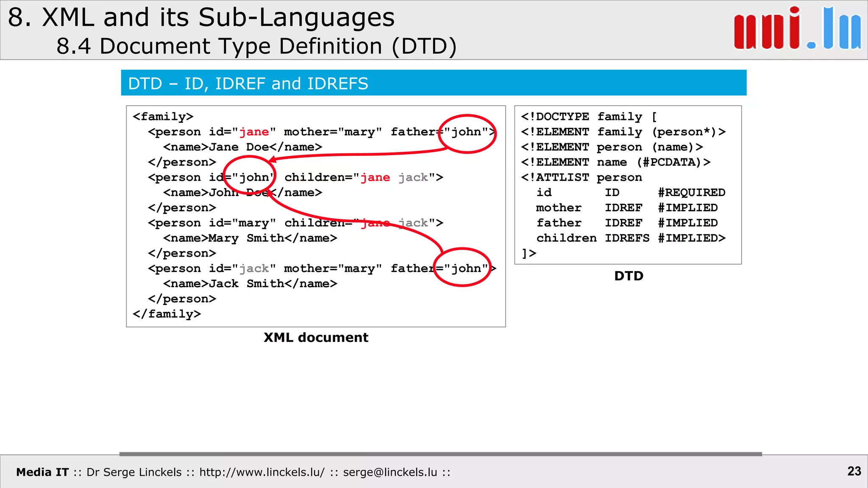Click '<!ATTLIST person' line
Viewport: 868px width, 488px height.
(581, 177)
